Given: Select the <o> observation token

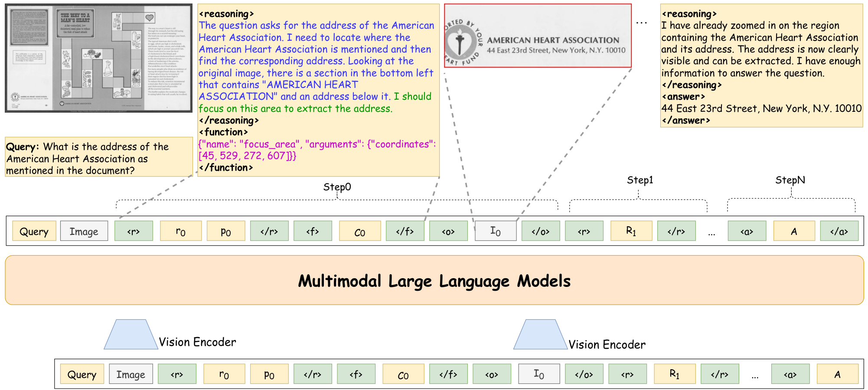Looking at the screenshot, I should [448, 231].
